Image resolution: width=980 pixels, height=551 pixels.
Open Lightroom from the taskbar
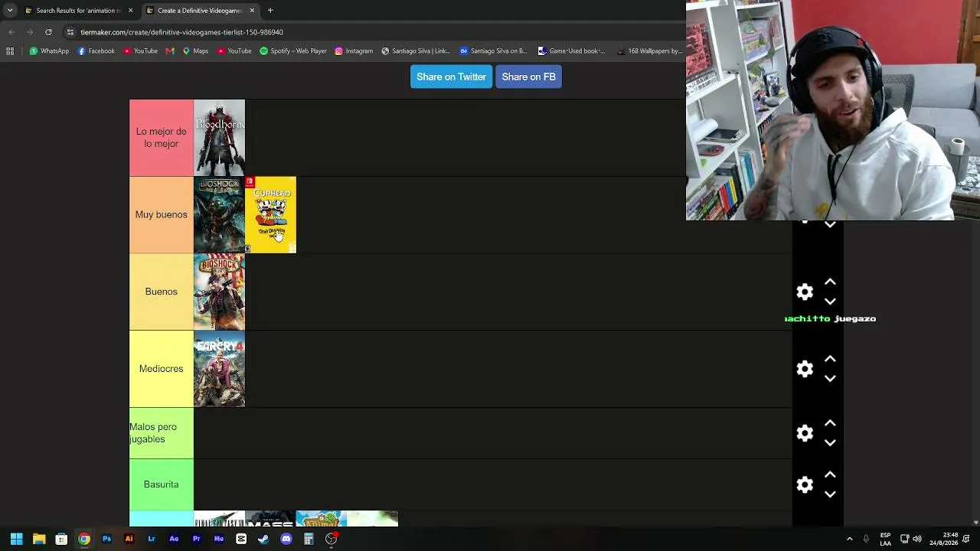coord(152,539)
